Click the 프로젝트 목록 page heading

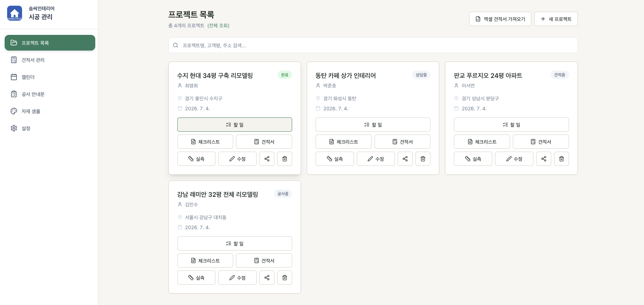tap(191, 15)
